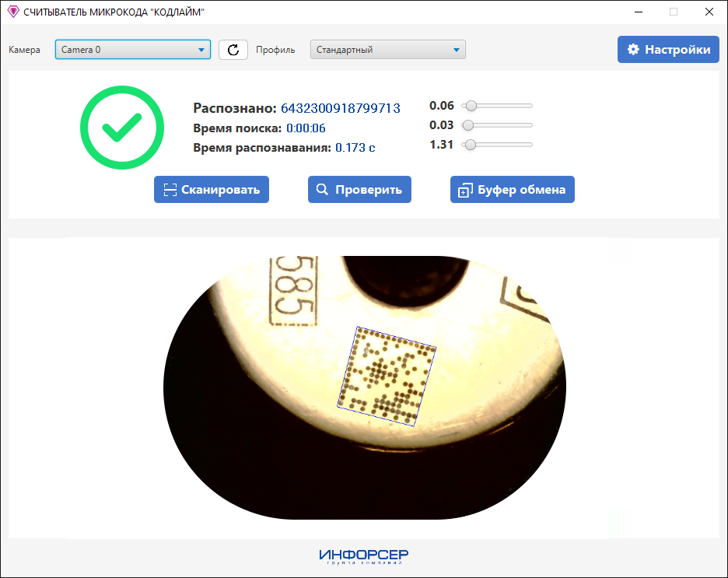
Task: Click the Проверить verify button
Action: 359,189
